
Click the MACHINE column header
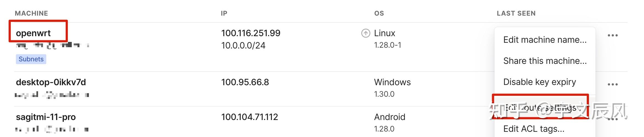click(31, 13)
